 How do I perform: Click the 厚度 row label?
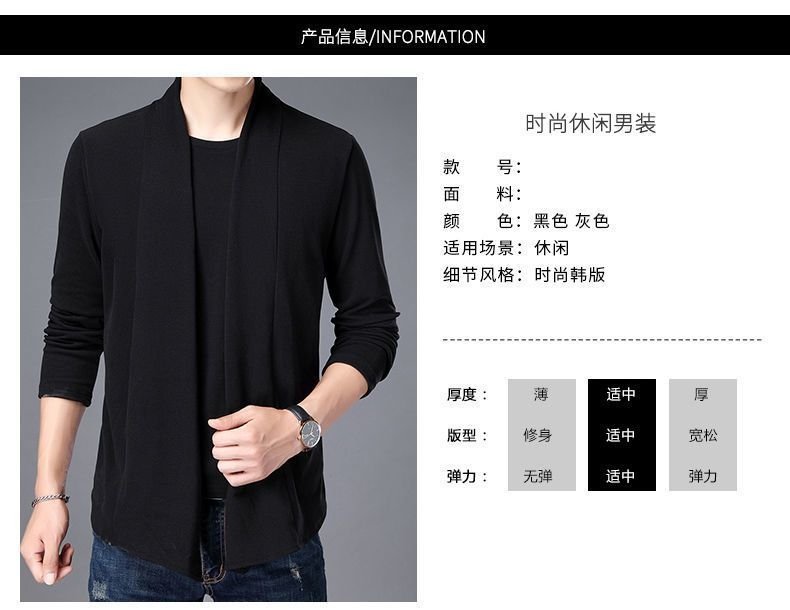click(x=467, y=394)
